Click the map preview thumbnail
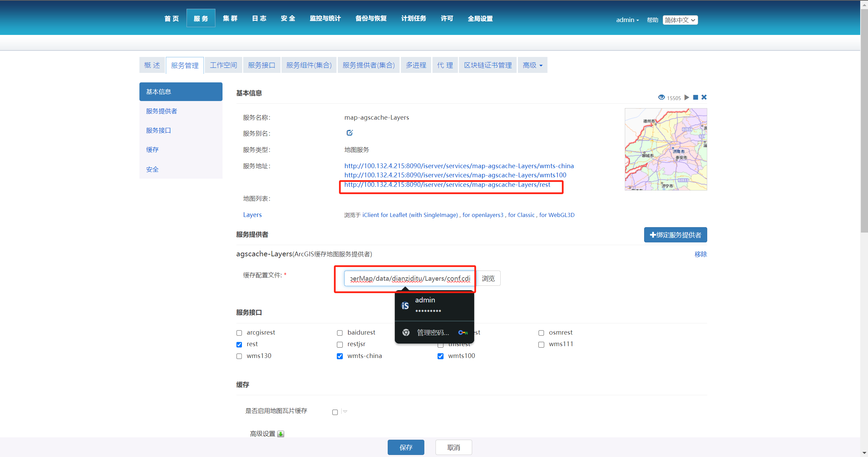Screen dimensions: 868x457 (666, 149)
